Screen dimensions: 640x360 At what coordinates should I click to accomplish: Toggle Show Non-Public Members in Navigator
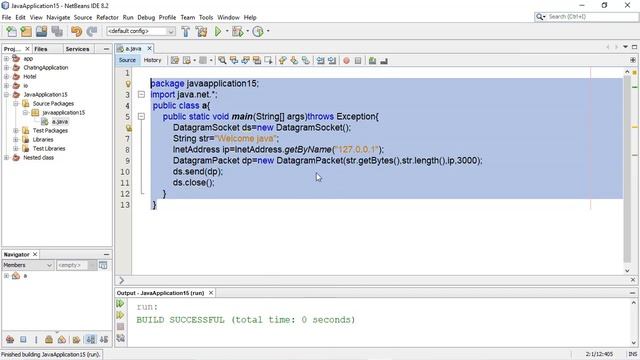coord(49,339)
